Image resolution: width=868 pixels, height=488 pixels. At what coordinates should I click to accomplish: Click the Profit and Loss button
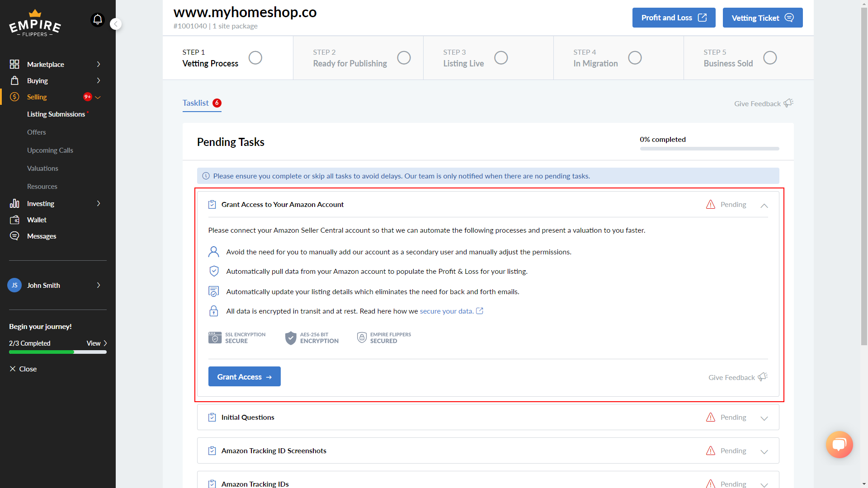[x=674, y=18]
